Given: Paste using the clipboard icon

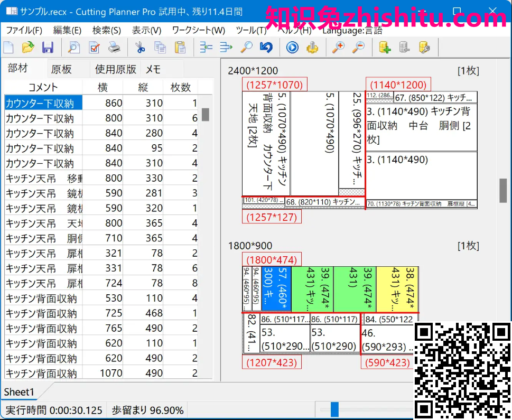Looking at the screenshot, I should click(x=180, y=48).
